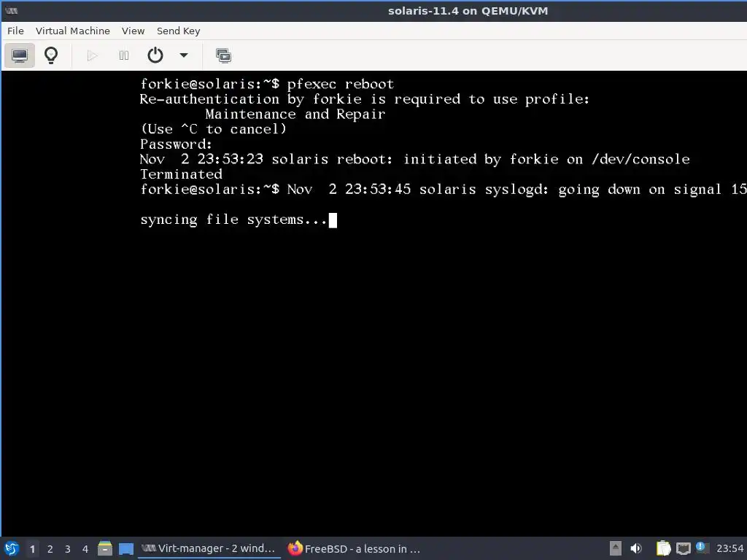747x560 pixels.
Task: Switch to workspace 2
Action: click(50, 549)
